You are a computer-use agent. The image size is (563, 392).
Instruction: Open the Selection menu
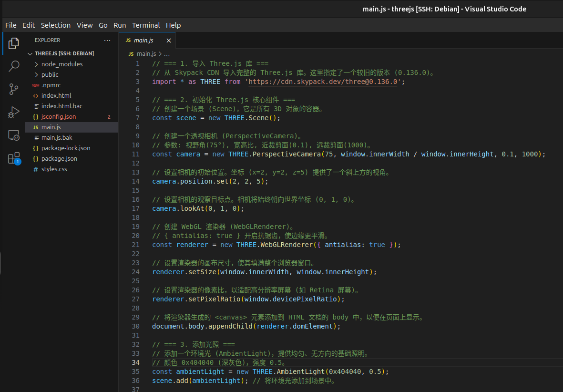point(56,25)
